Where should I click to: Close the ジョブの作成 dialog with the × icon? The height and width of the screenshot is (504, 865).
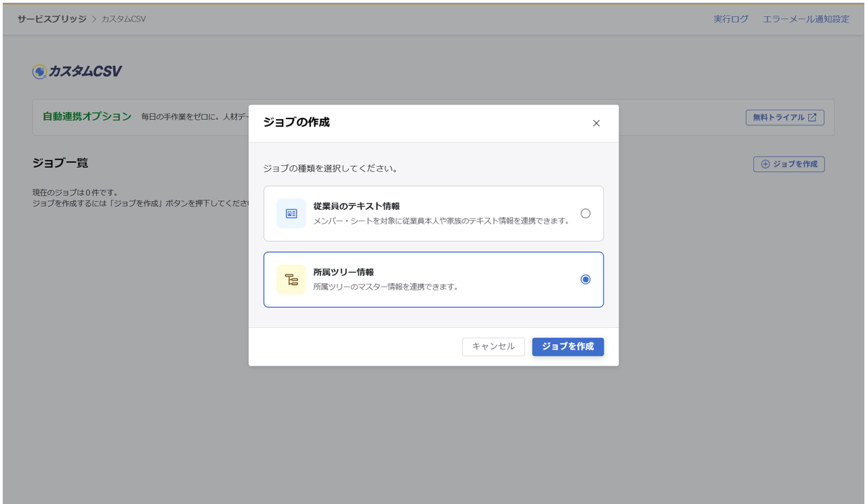[x=596, y=123]
